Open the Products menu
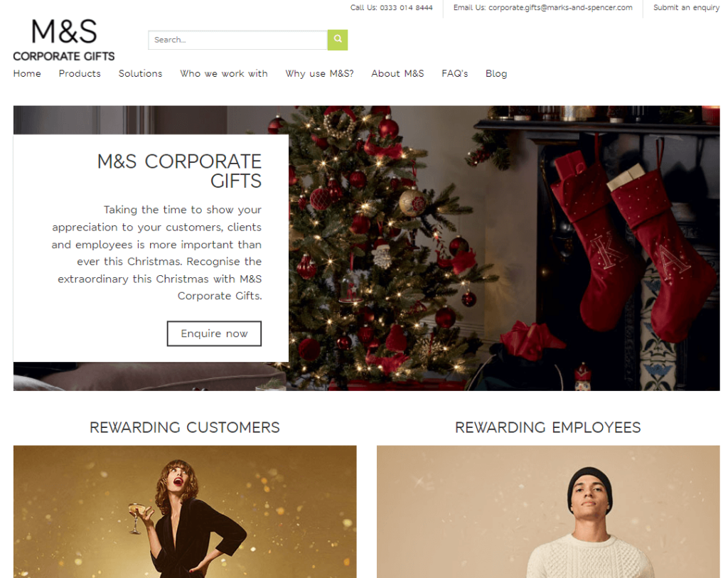 [80, 73]
